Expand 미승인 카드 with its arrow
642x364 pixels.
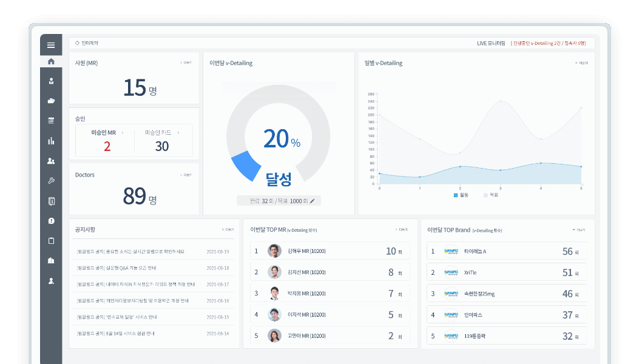click(178, 133)
